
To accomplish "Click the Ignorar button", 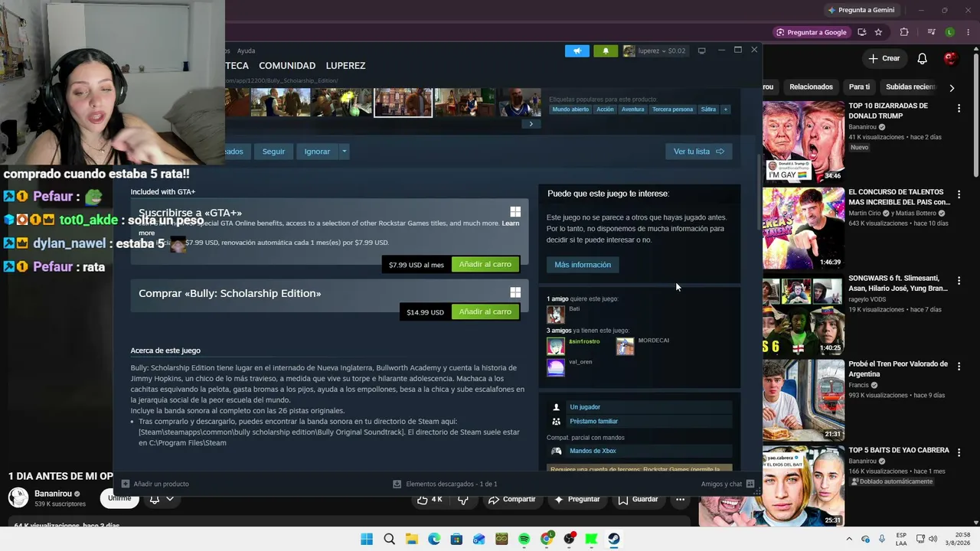I will pyautogui.click(x=317, y=152).
